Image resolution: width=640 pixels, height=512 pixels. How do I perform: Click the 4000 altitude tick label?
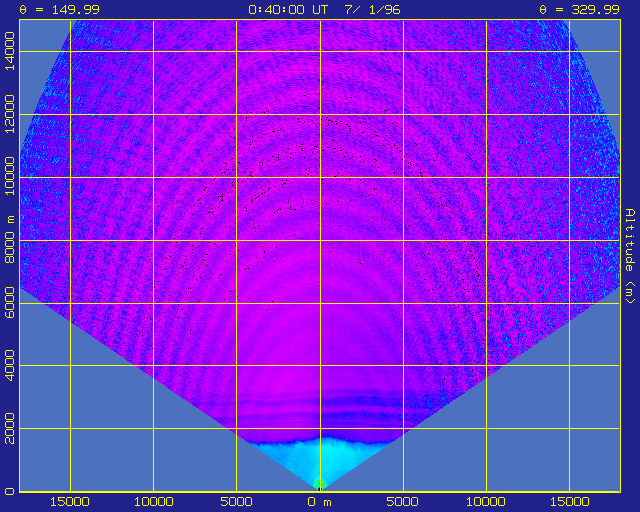pos(9,366)
